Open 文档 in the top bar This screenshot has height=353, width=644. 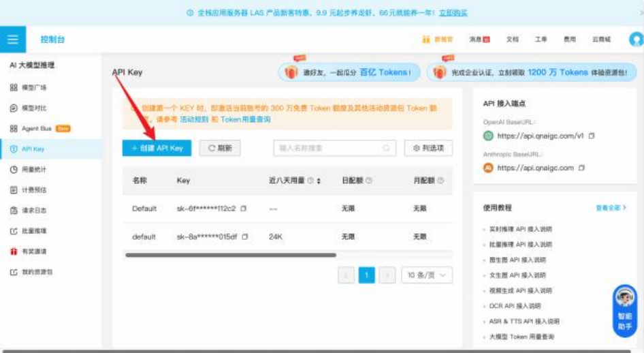pyautogui.click(x=512, y=40)
